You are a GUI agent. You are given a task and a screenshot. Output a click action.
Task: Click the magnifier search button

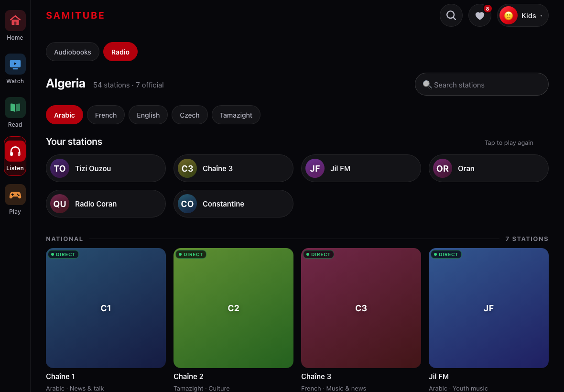pyautogui.click(x=451, y=15)
